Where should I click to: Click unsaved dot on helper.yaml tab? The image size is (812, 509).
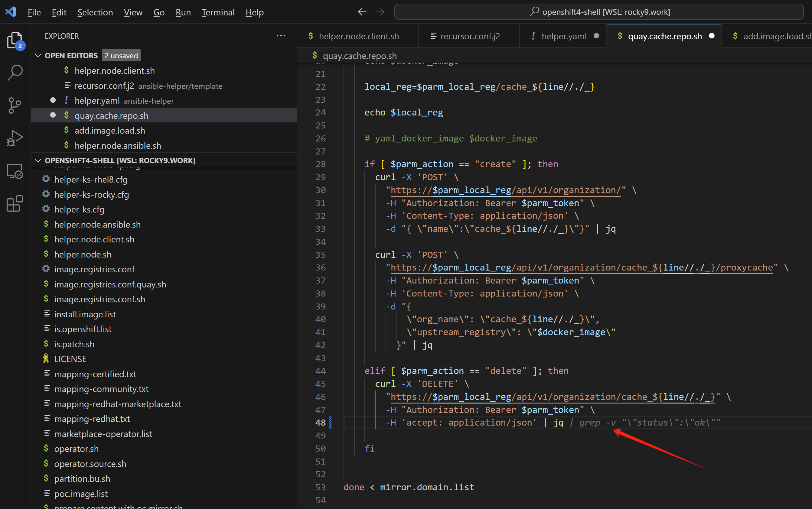596,36
